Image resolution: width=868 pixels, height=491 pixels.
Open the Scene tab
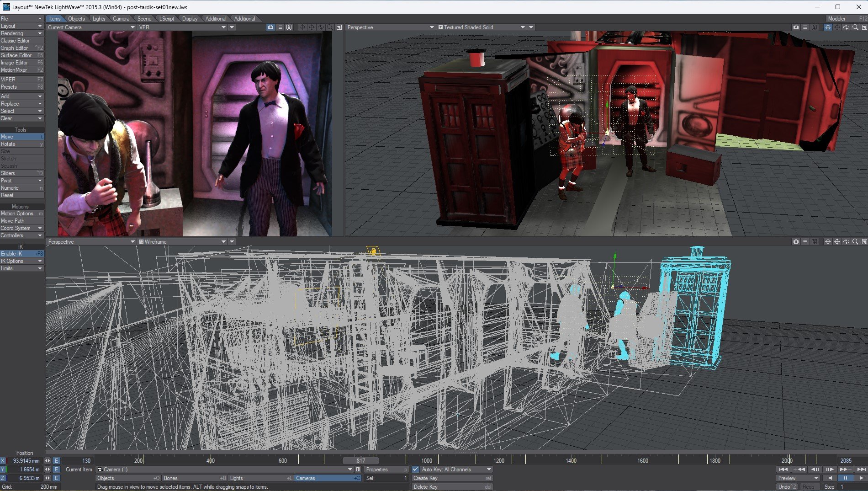[144, 19]
